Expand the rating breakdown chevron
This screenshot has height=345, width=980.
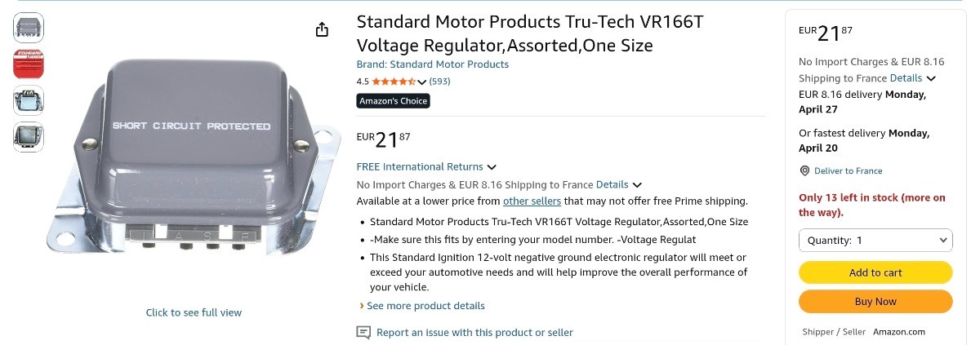(x=422, y=82)
